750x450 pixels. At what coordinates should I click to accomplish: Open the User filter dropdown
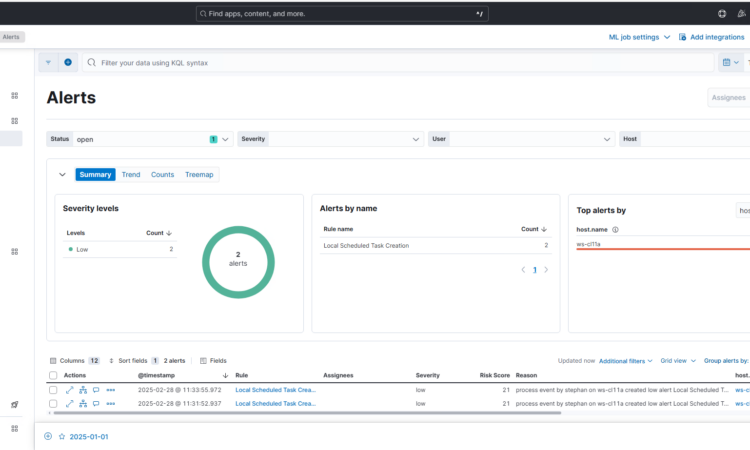click(x=521, y=139)
